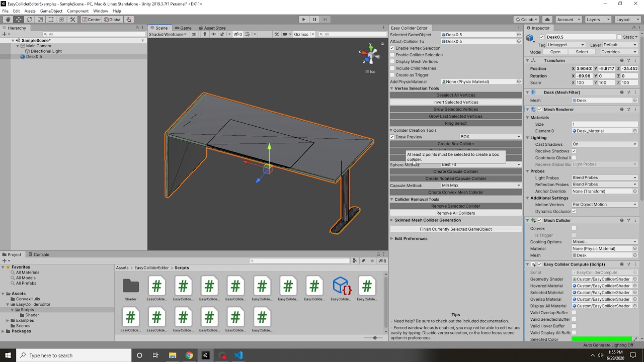Viewport: 644px width, 362px height.
Task: Switch to the Game tab
Action: [x=183, y=28]
